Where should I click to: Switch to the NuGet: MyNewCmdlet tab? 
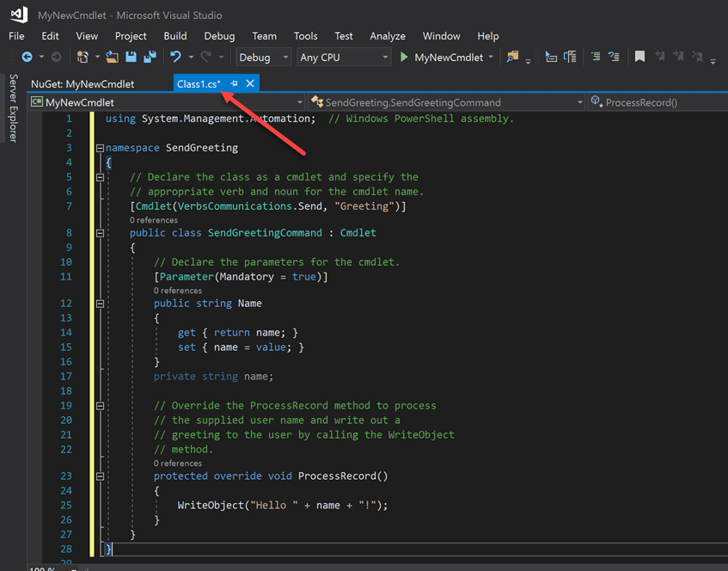83,83
